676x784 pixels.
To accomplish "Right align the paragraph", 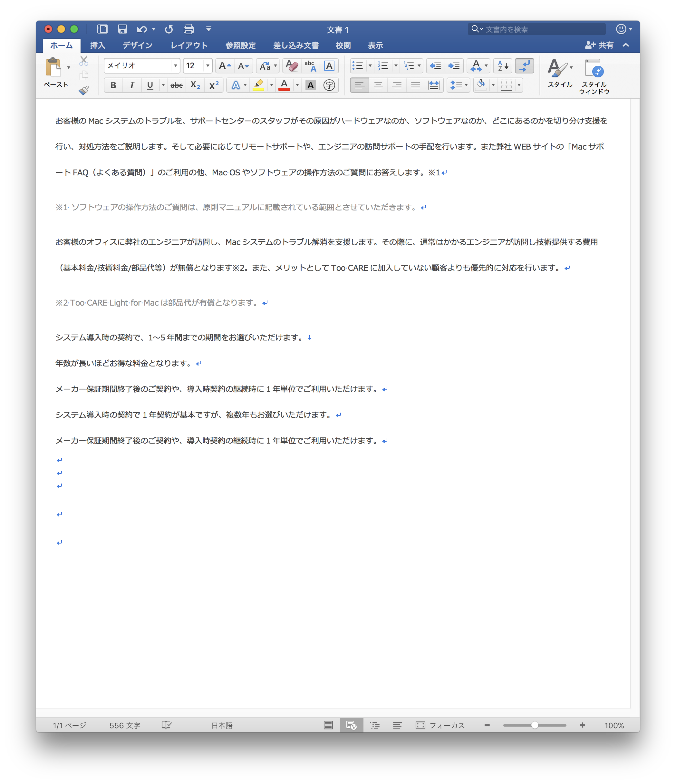I will tap(396, 85).
